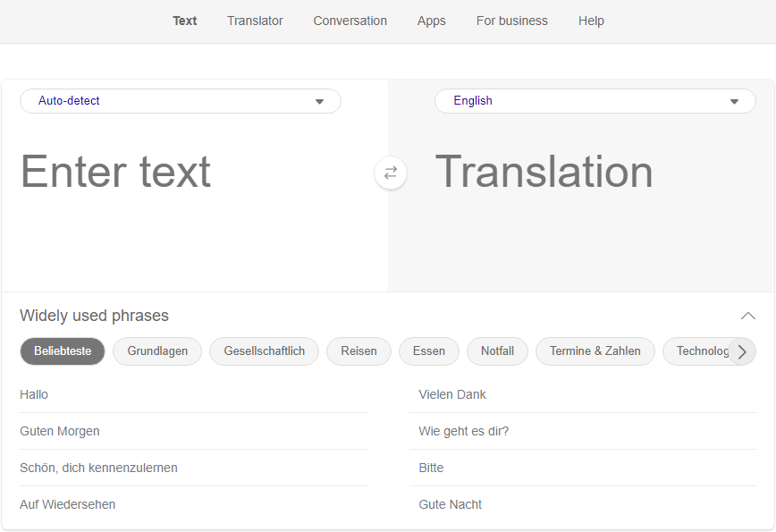The height and width of the screenshot is (532, 776).
Task: Select the Notfall category chip
Action: click(497, 351)
